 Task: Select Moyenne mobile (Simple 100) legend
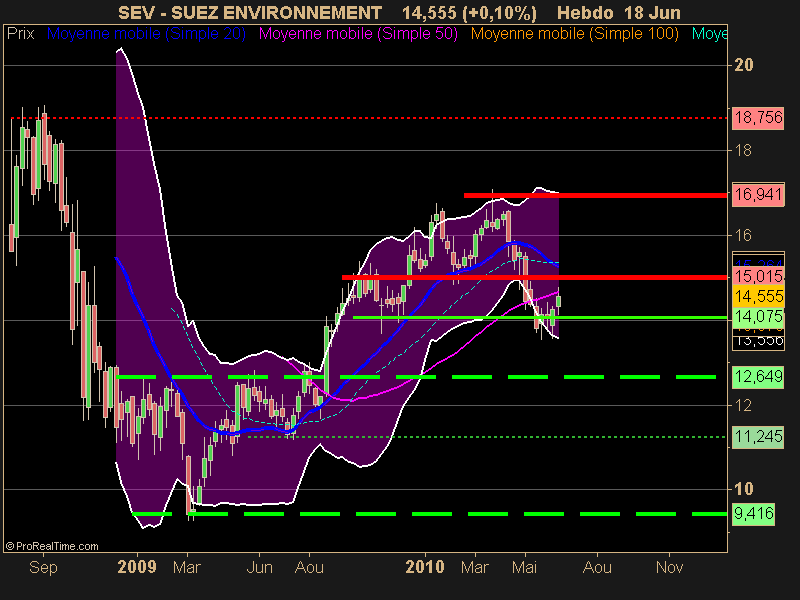point(574,34)
